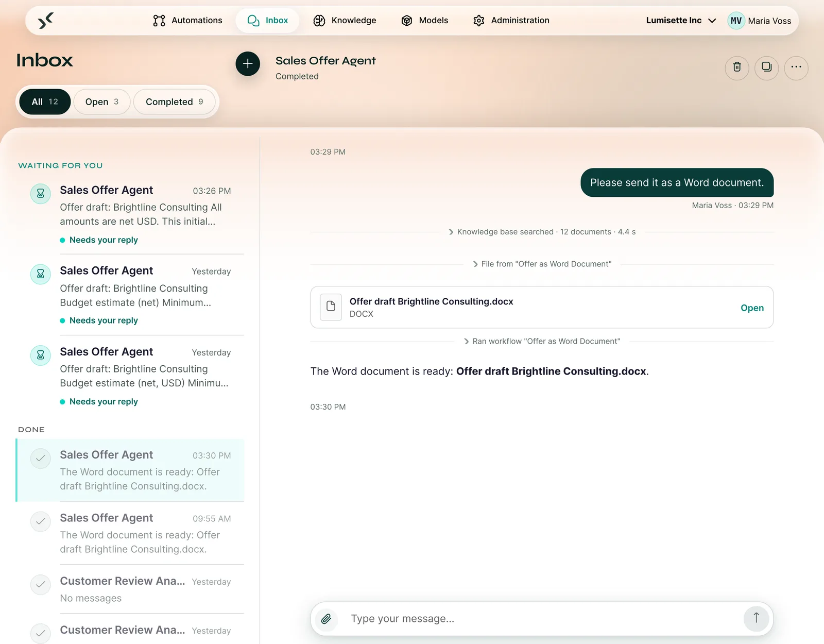Screen dimensions: 824x644
Task: Attach a file with the paperclip icon
Action: (326, 618)
